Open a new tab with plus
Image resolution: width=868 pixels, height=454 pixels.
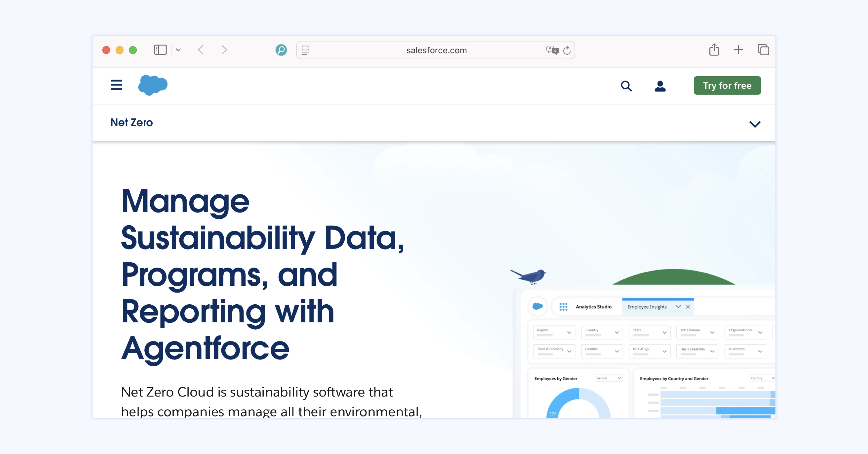click(738, 50)
